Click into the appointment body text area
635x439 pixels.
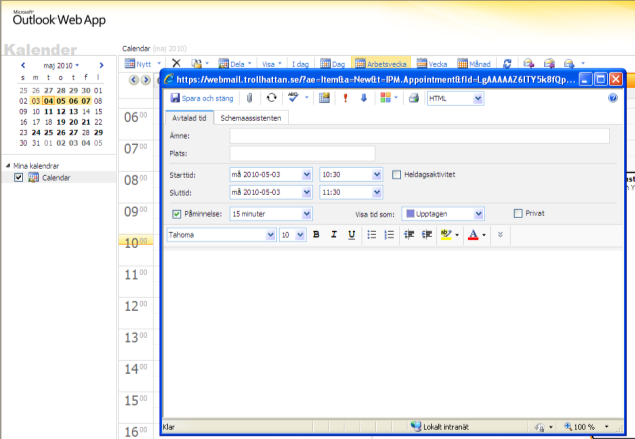pyautogui.click(x=393, y=334)
